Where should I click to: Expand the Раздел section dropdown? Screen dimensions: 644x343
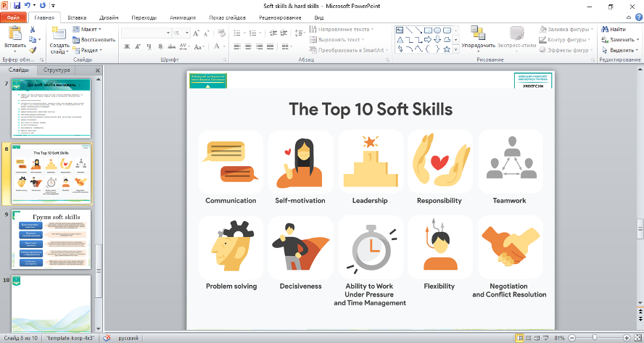click(x=88, y=50)
